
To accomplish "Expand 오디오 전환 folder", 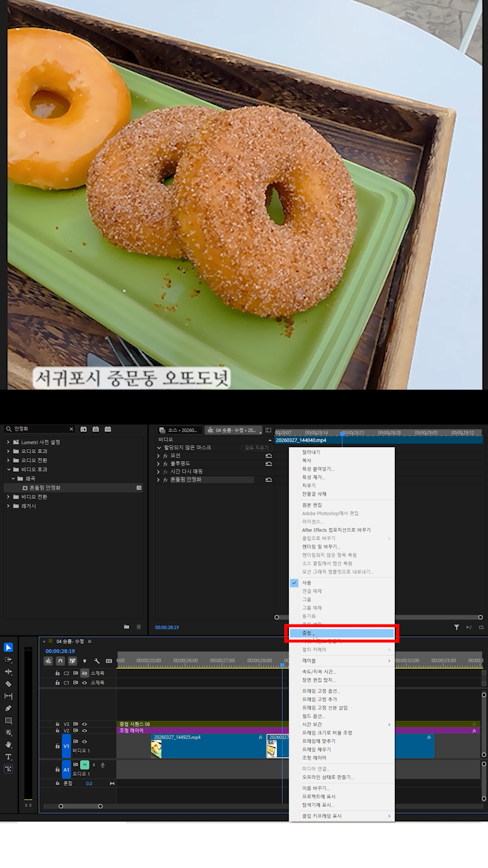I will point(8,460).
